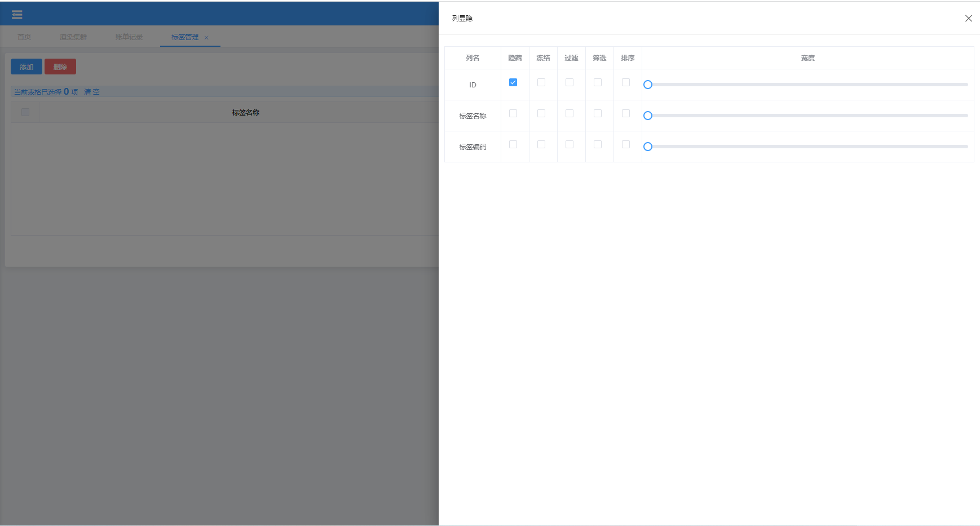This screenshot has height=526, width=980.
Task: Click the 标签编码 cell in drawer list
Action: coord(473,147)
